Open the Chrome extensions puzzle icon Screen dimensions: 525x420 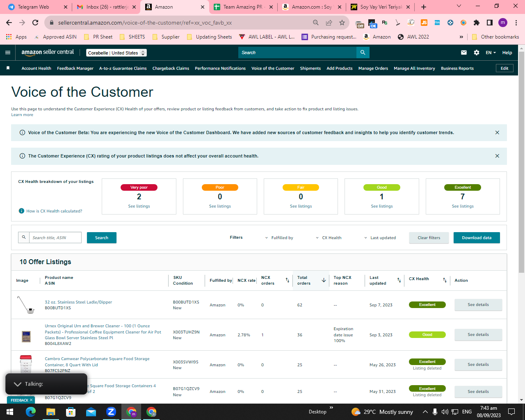coord(476,23)
